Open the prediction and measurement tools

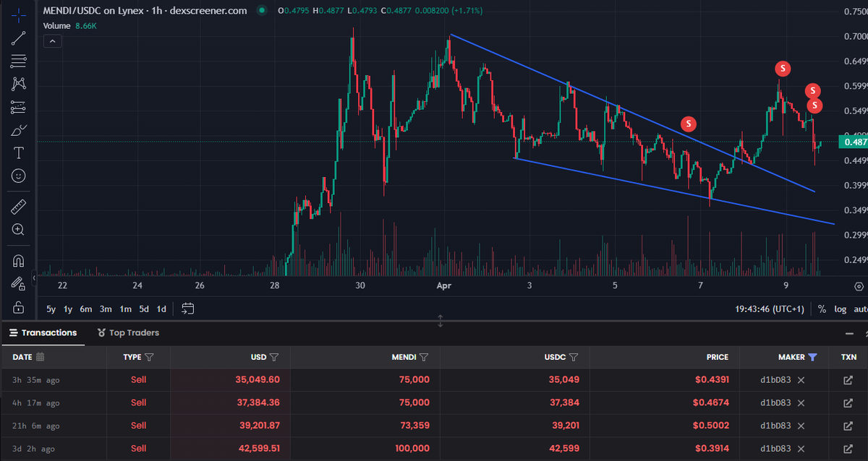19,108
